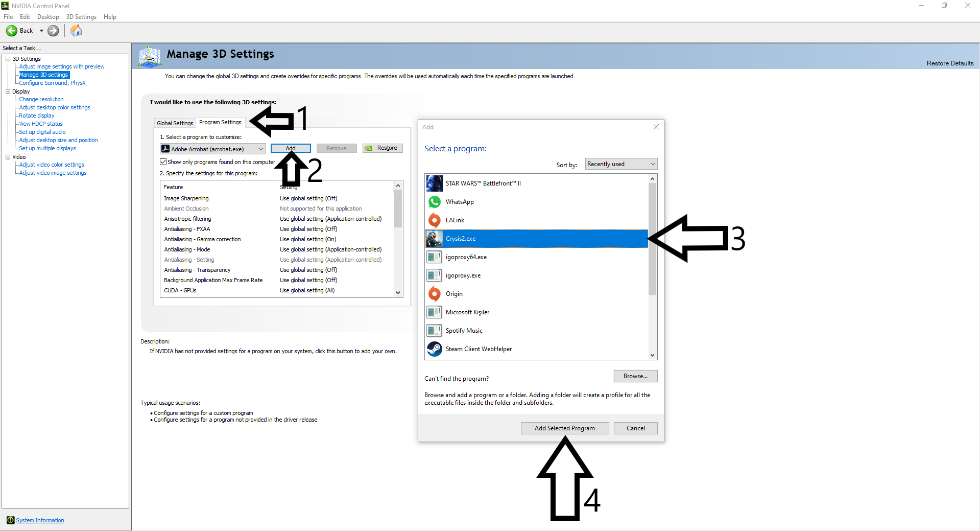Select Adjust video color settings
The width and height of the screenshot is (980, 531).
pyautogui.click(x=52, y=165)
